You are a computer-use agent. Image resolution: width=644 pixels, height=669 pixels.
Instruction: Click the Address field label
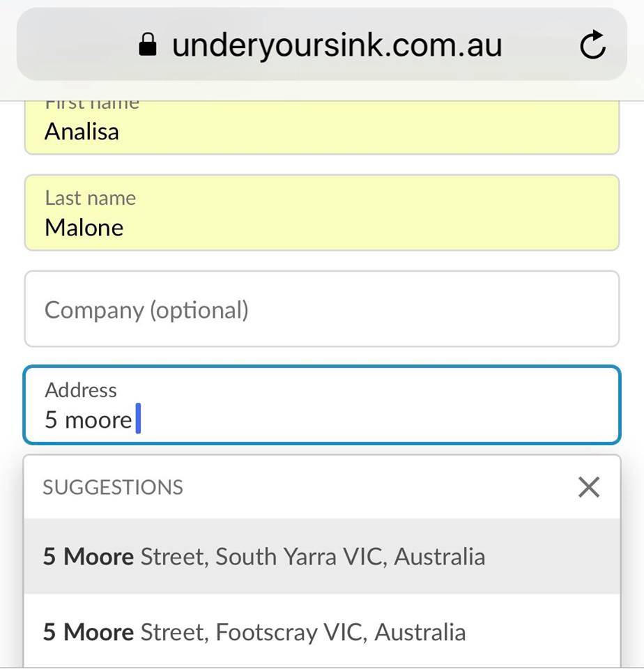(x=81, y=390)
